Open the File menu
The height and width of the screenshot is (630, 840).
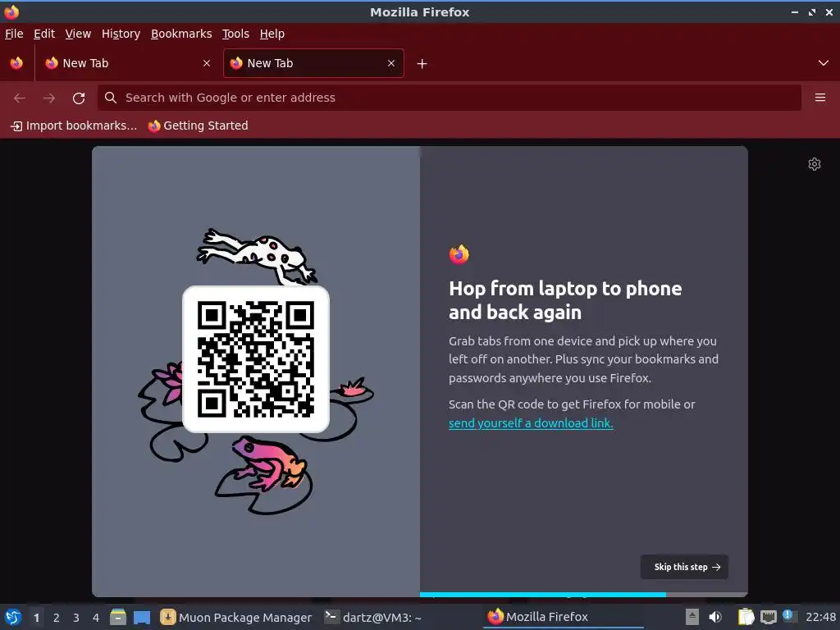click(x=14, y=34)
